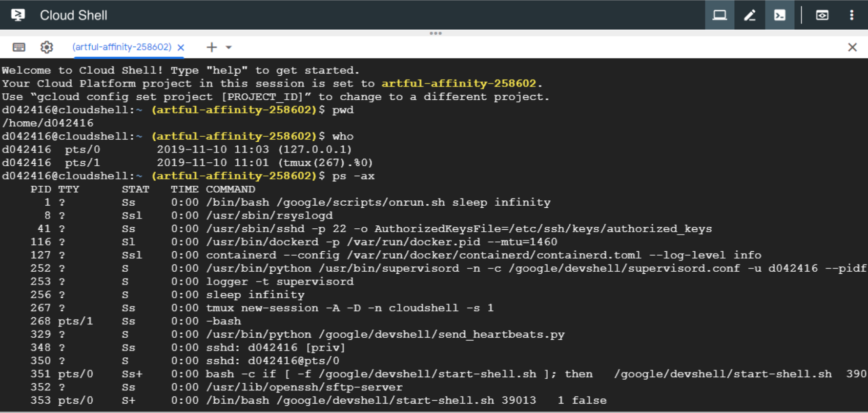Viewport: 868px width, 413px height.
Task: Click the who output line with (tmux(267).%0)
Action: pyautogui.click(x=187, y=163)
